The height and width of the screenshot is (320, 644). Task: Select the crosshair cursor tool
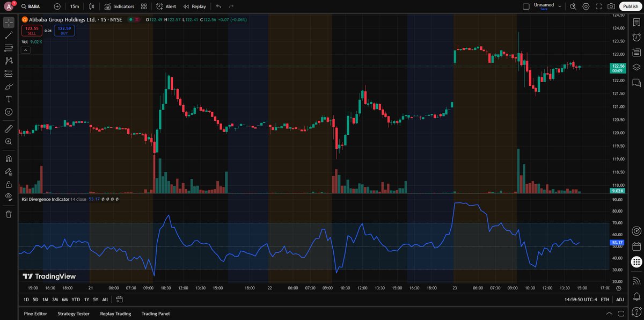pyautogui.click(x=9, y=23)
